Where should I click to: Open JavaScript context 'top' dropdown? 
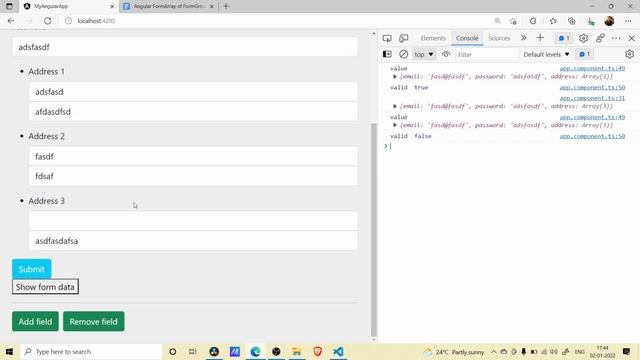[424, 54]
